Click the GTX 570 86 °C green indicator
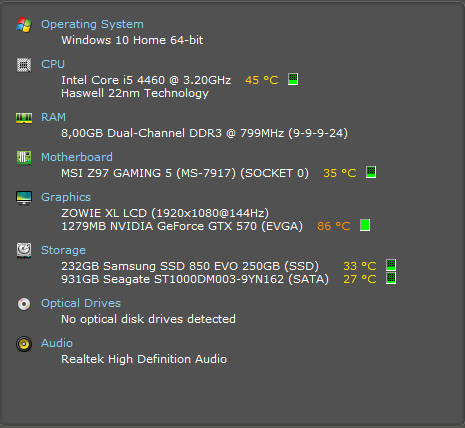 coord(365,225)
